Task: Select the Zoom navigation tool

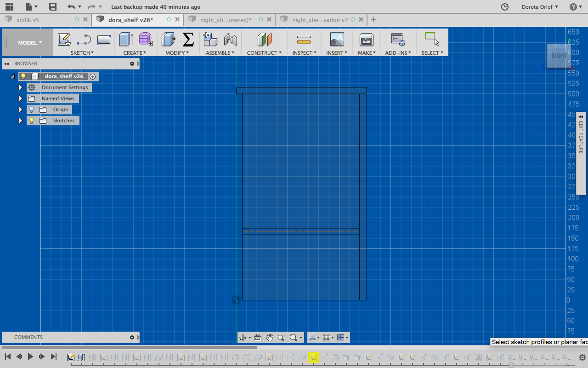Action: coord(281,338)
